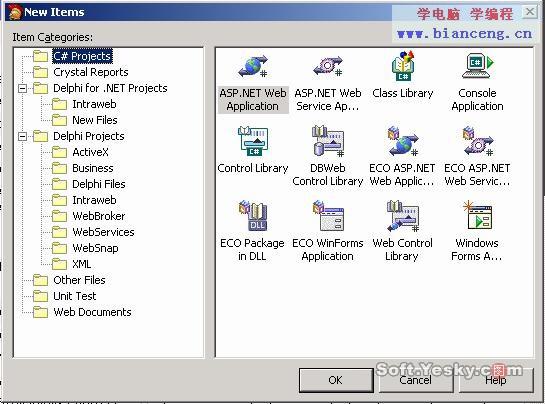Select the New Files category

coord(95,120)
